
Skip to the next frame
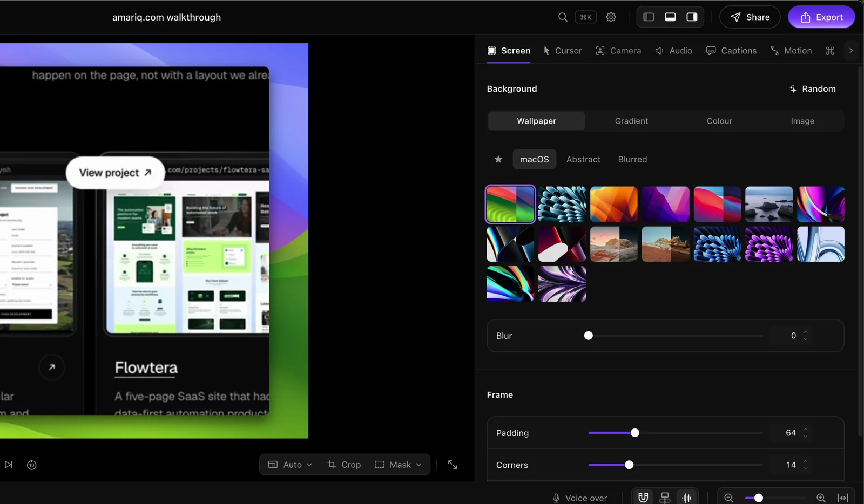click(9, 465)
